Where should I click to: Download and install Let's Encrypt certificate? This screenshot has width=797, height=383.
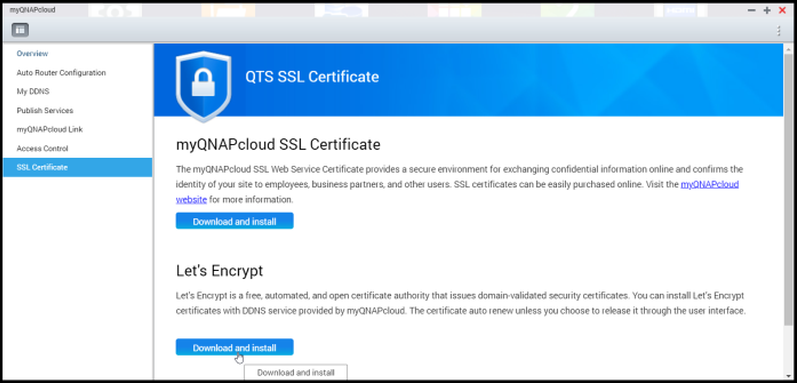pyautogui.click(x=234, y=347)
